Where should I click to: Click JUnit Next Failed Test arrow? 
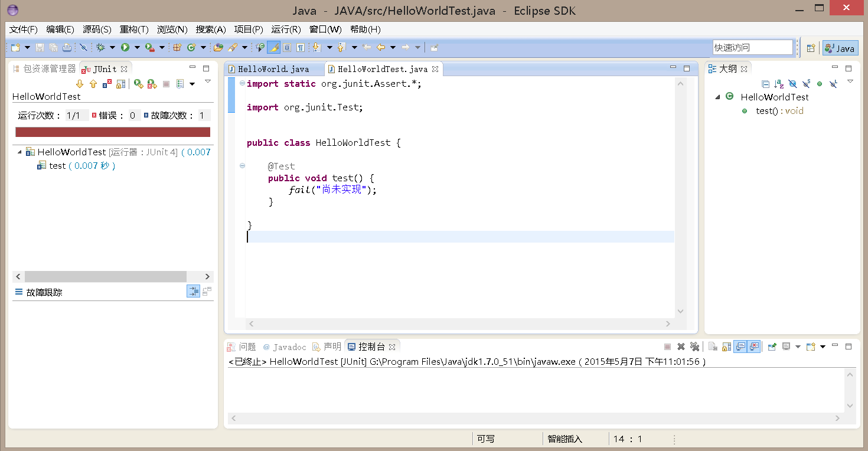80,84
